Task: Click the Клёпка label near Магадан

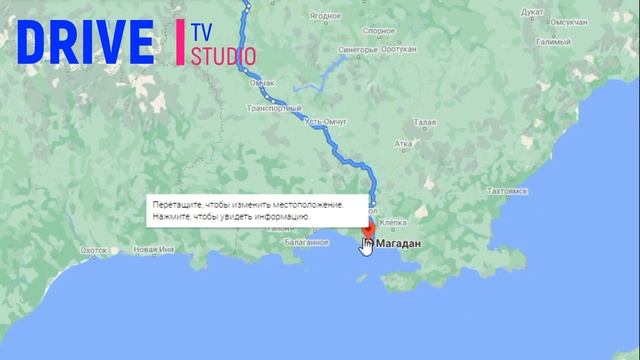Action: [x=393, y=222]
